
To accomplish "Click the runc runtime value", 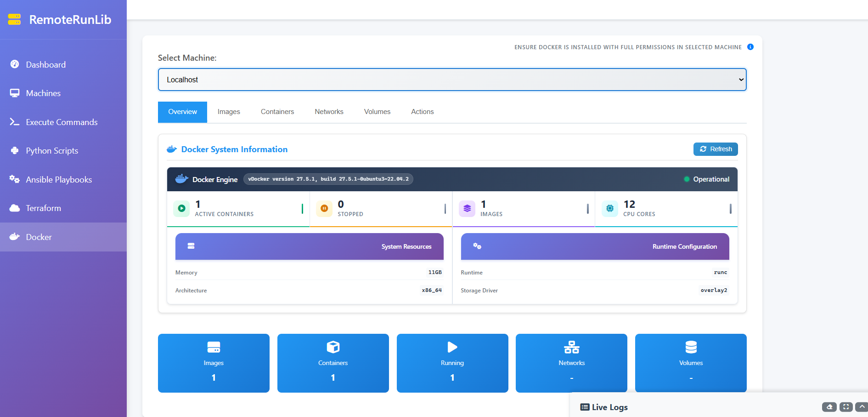I will click(x=721, y=272).
